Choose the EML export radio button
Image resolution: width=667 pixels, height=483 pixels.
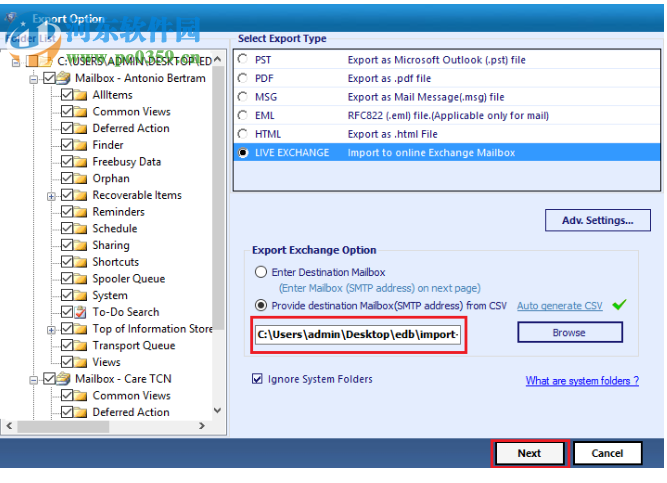pos(243,115)
